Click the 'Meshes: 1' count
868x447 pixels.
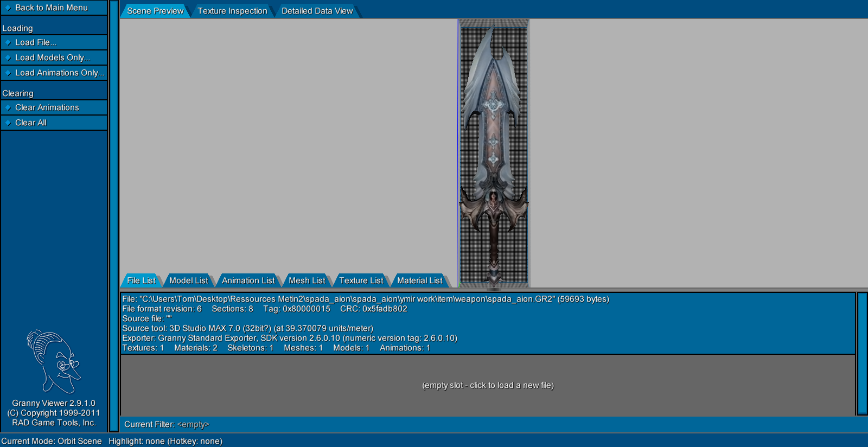(303, 348)
